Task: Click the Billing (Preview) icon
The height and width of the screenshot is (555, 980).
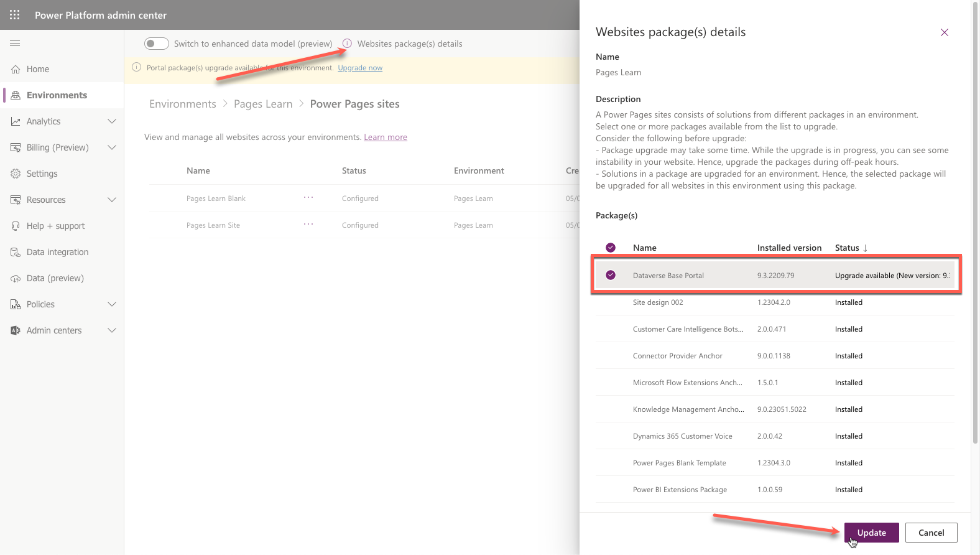Action: tap(16, 147)
